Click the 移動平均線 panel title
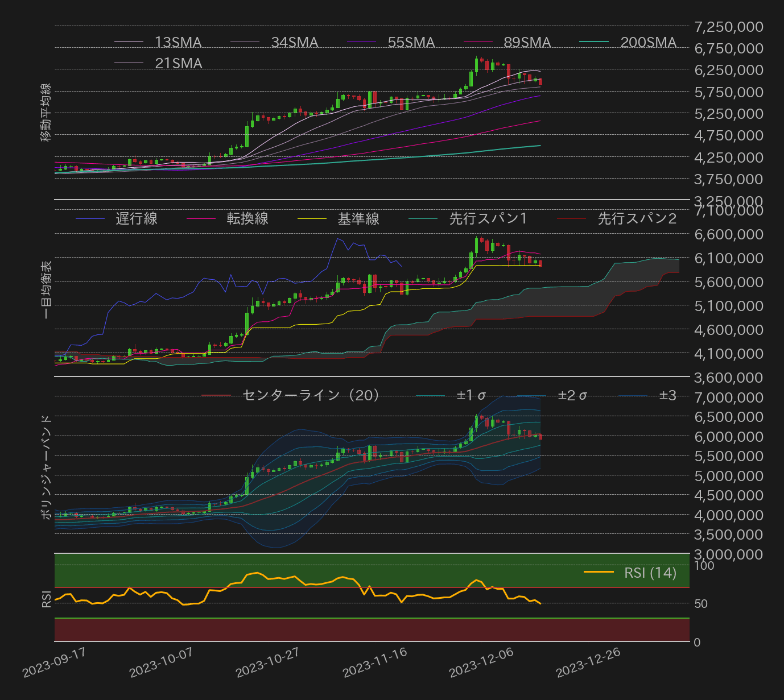Screen dimensions: 784x700 pos(47,111)
